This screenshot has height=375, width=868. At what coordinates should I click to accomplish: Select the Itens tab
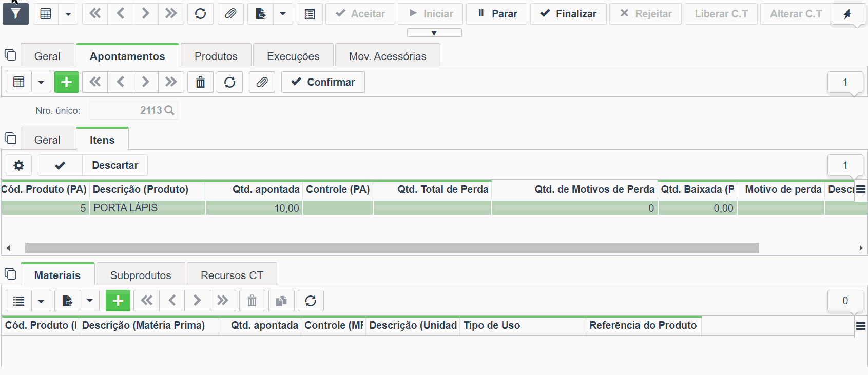102,140
